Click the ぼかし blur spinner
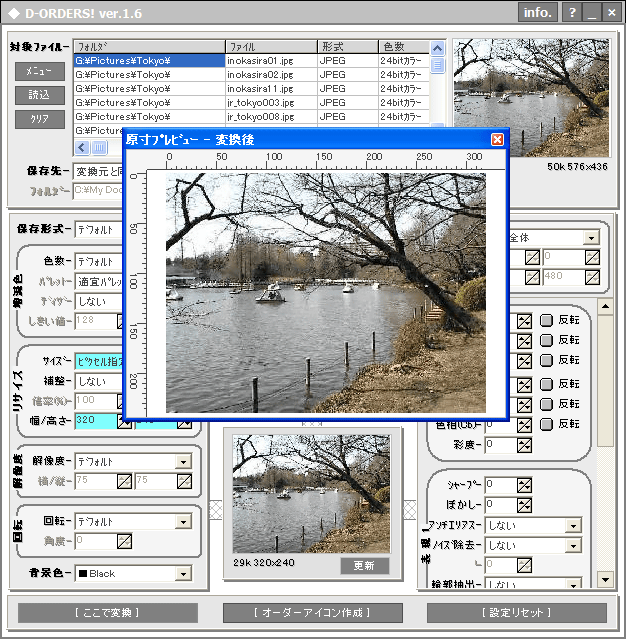626x639 pixels. [x=524, y=505]
